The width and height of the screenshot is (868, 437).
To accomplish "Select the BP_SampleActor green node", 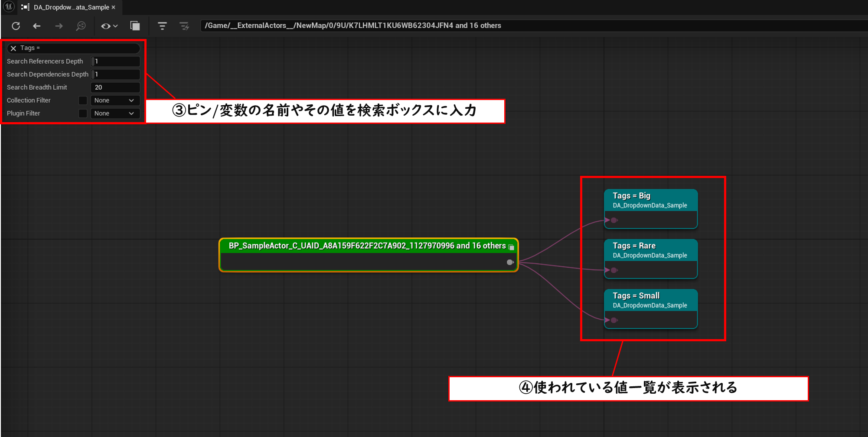I will coord(368,246).
